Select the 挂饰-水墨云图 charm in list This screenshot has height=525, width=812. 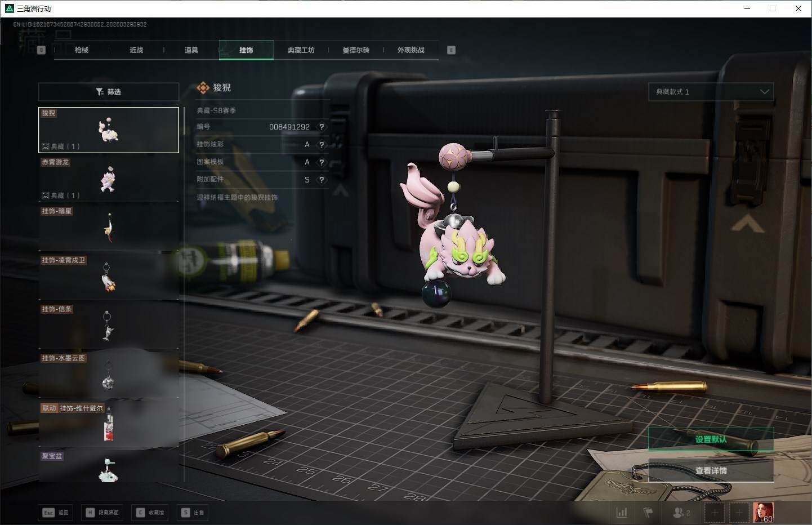pos(108,375)
